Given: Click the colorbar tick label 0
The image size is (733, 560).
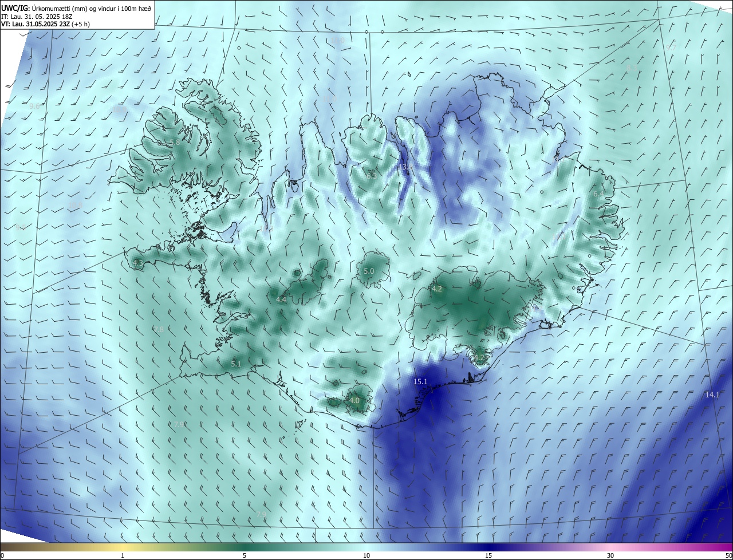Looking at the screenshot, I should point(2,555).
